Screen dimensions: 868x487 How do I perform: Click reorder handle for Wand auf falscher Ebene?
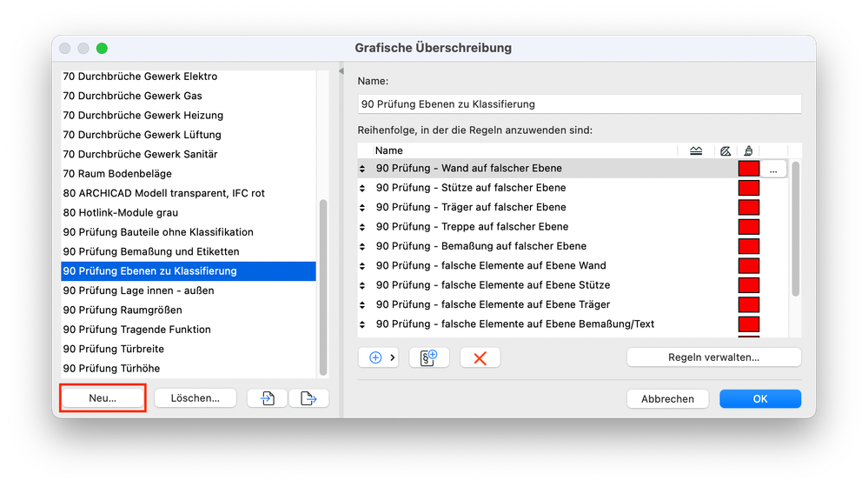click(x=362, y=169)
